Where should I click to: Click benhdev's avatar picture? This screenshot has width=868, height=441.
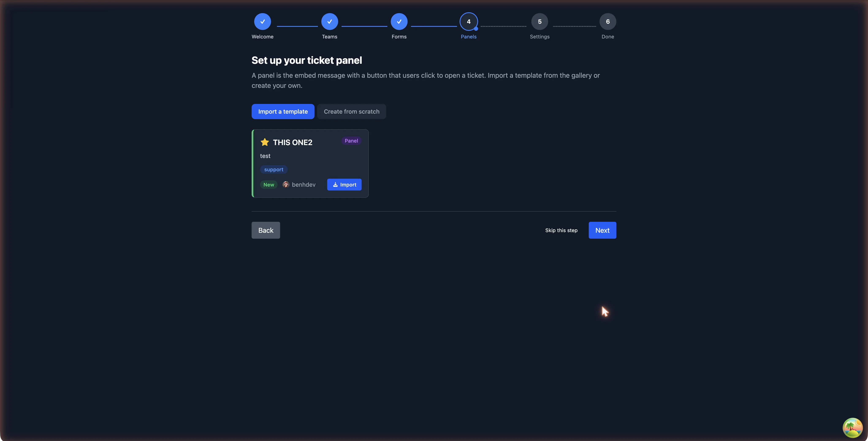[x=286, y=184]
